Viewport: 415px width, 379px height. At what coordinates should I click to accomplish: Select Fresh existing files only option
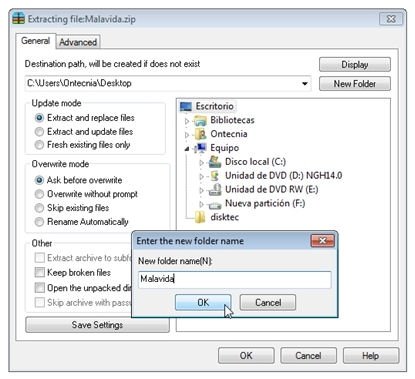pyautogui.click(x=39, y=145)
